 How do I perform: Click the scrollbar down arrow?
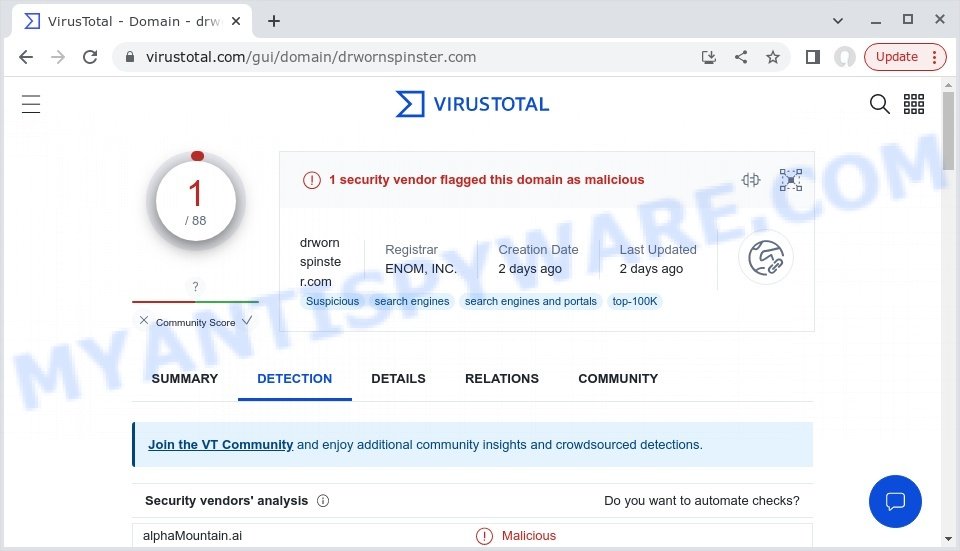click(948, 539)
